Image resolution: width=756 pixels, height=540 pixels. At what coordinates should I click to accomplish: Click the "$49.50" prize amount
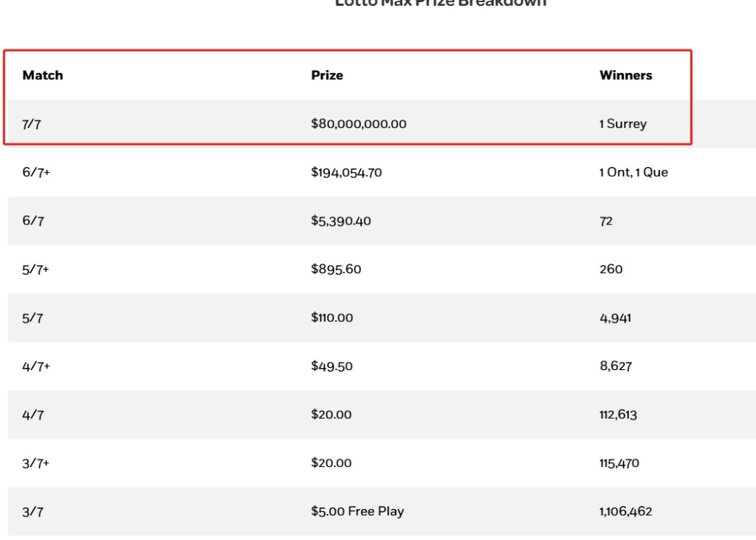pyautogui.click(x=331, y=366)
